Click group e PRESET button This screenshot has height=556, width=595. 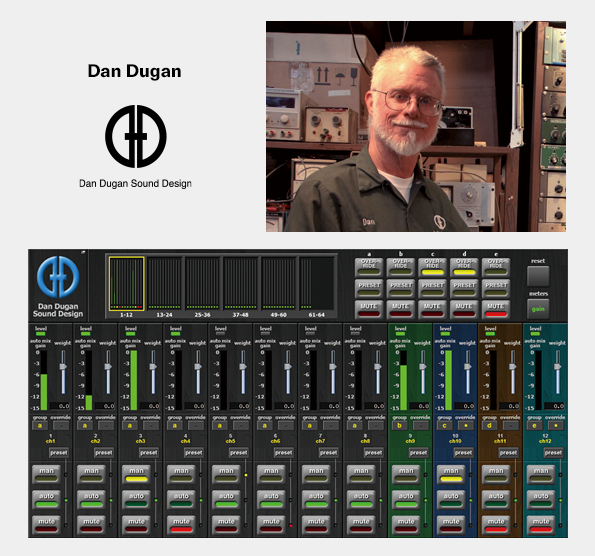[x=496, y=288]
